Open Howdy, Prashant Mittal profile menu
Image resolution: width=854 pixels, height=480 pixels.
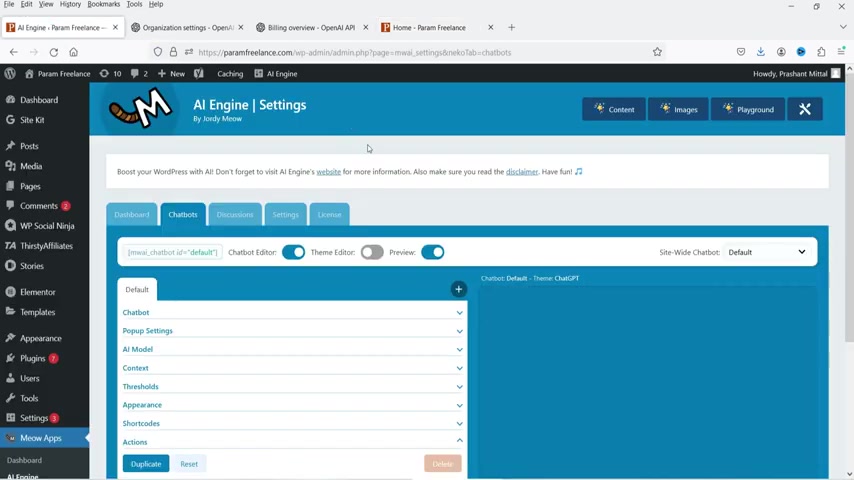796,74
